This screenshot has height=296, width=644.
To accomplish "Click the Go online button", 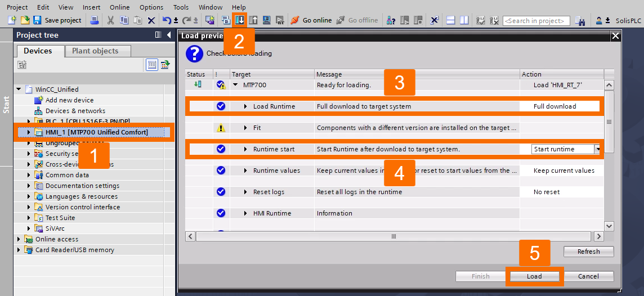I will [311, 20].
